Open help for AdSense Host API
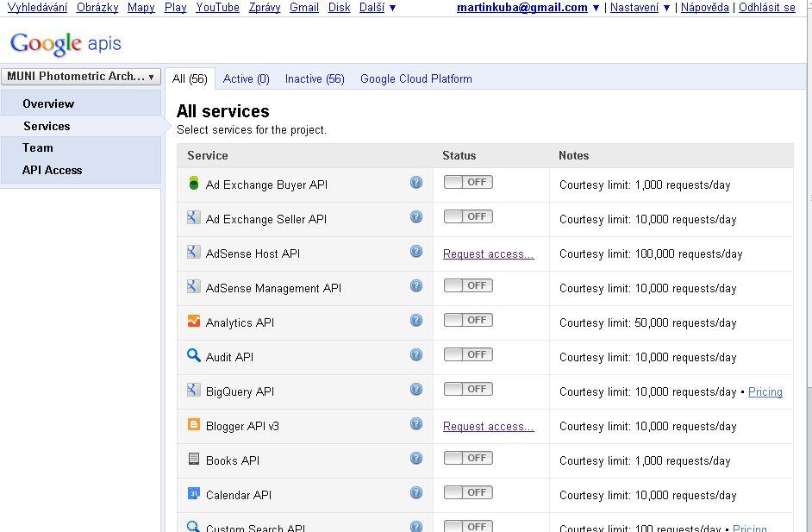812x532 pixels. point(416,251)
